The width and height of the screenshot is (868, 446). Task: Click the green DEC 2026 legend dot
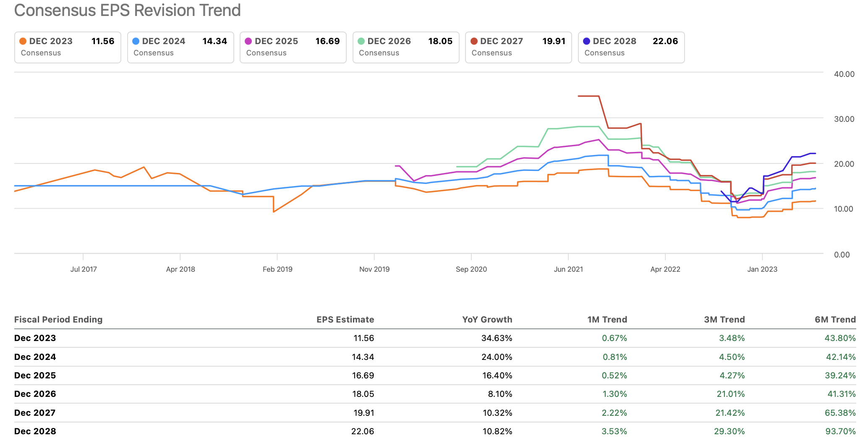(x=362, y=41)
